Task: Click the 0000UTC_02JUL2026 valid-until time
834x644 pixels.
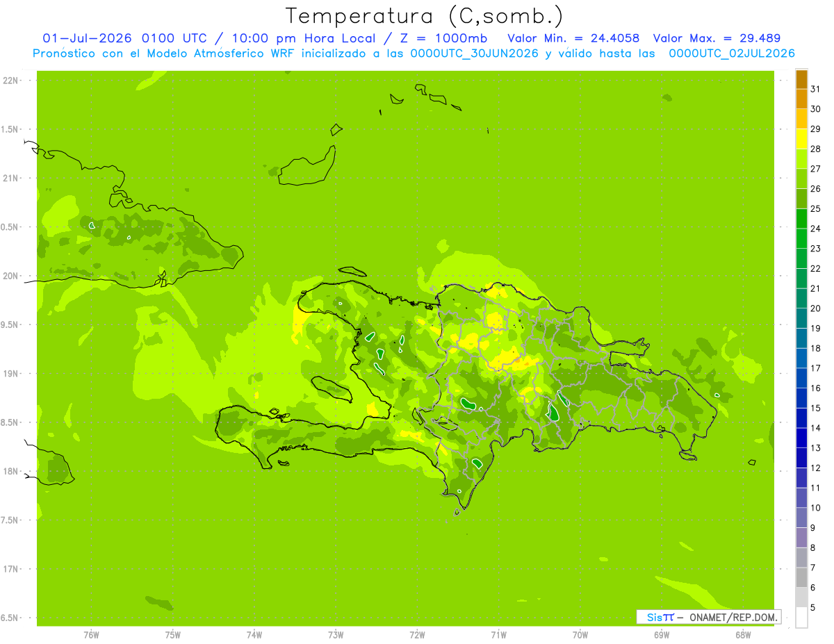Action: pos(732,53)
